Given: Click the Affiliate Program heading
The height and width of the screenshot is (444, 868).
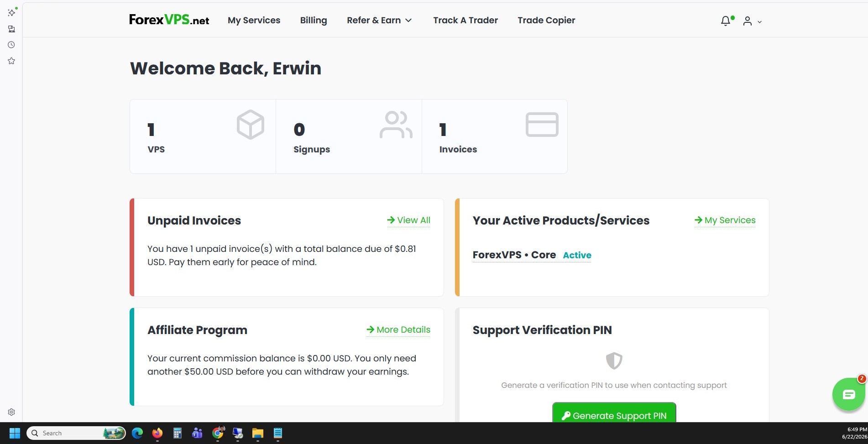Looking at the screenshot, I should [x=197, y=330].
